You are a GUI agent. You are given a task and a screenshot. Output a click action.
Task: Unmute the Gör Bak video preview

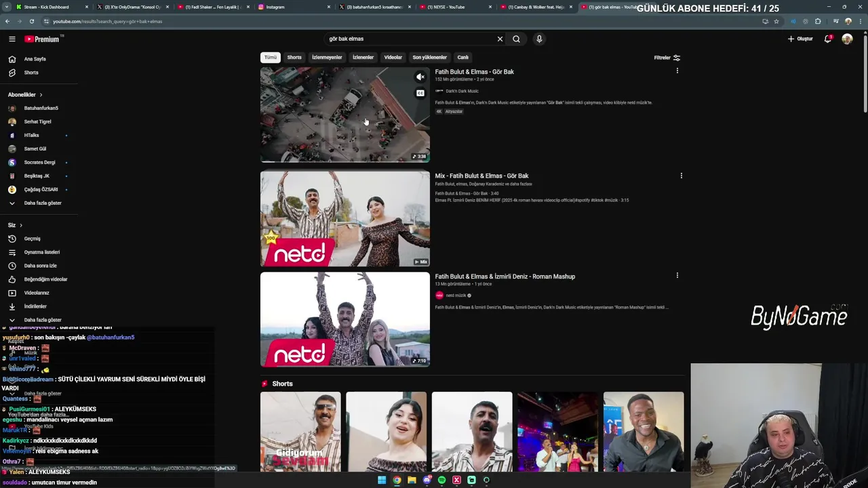[420, 77]
